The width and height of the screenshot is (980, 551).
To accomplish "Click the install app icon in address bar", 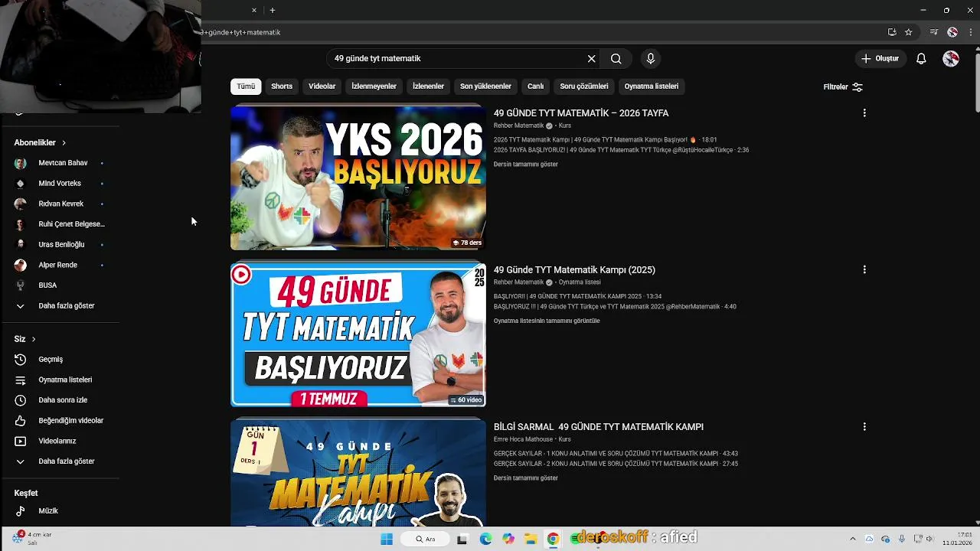I will click(x=892, y=32).
